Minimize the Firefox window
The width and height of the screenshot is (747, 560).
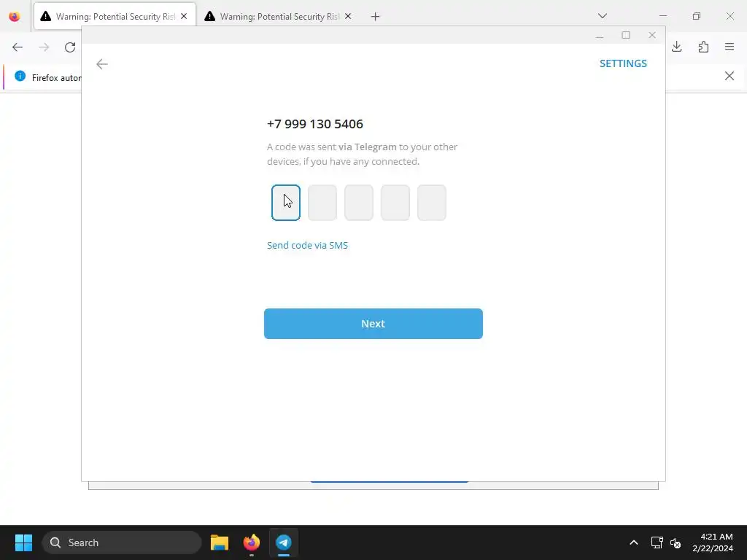coord(663,16)
